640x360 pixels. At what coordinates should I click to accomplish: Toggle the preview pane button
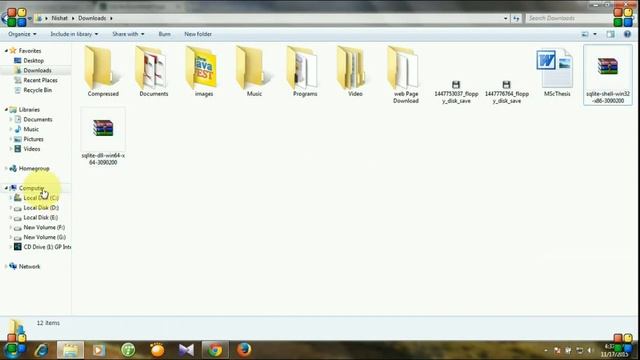coord(611,34)
